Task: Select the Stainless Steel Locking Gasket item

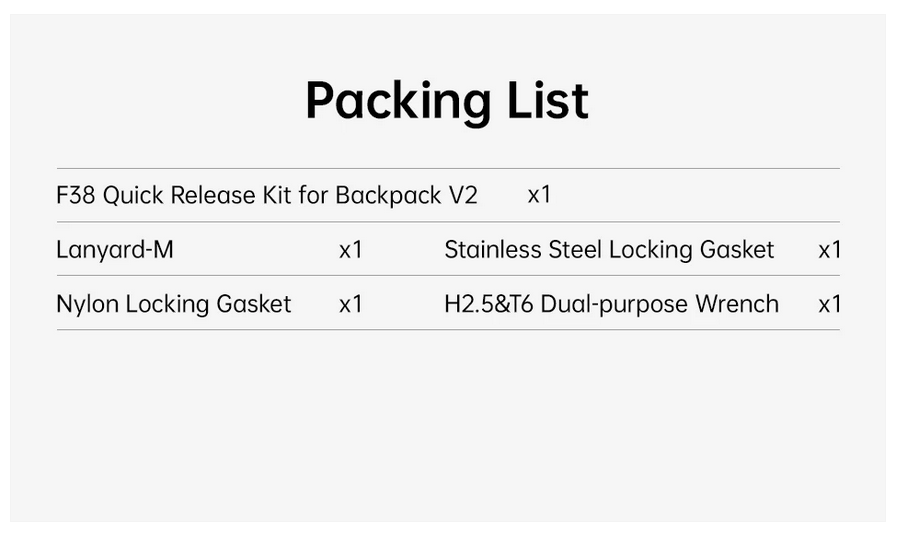Action: pos(609,249)
